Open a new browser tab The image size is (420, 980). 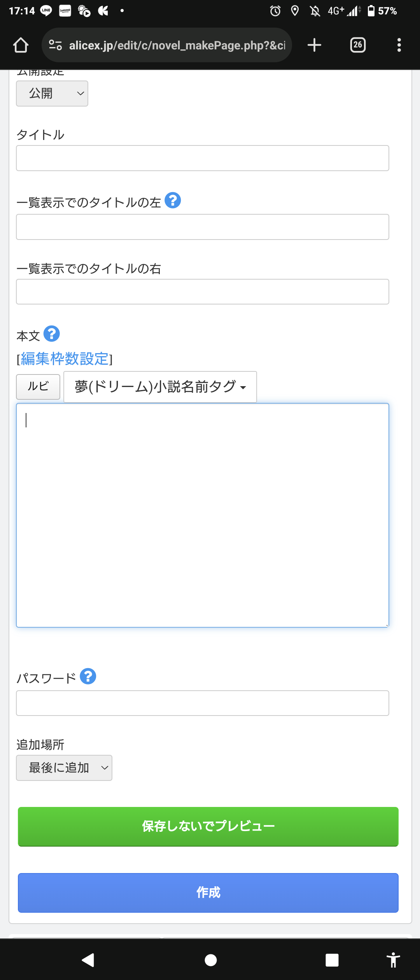point(314,45)
